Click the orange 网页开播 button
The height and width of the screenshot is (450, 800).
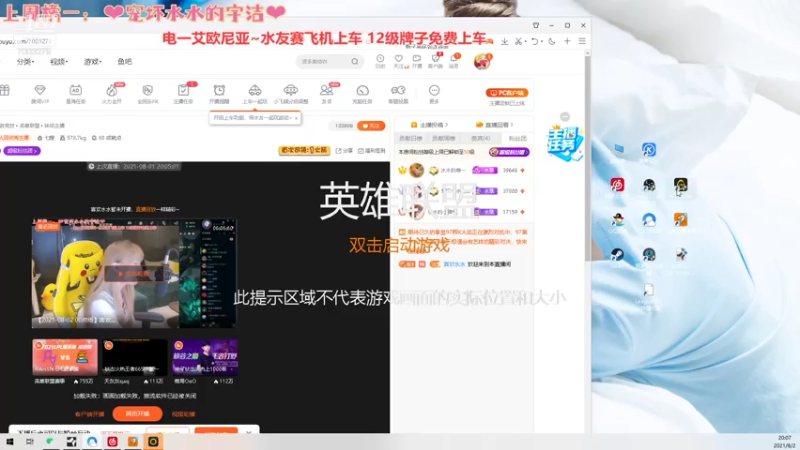(x=137, y=414)
